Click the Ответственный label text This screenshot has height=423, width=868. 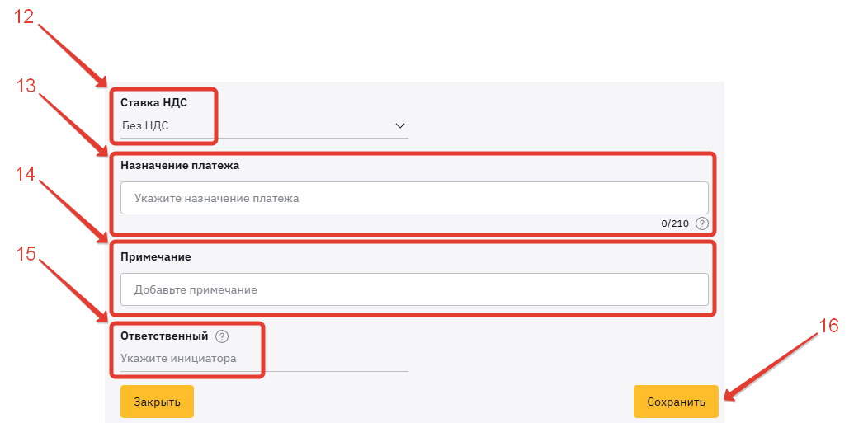pyautogui.click(x=164, y=336)
